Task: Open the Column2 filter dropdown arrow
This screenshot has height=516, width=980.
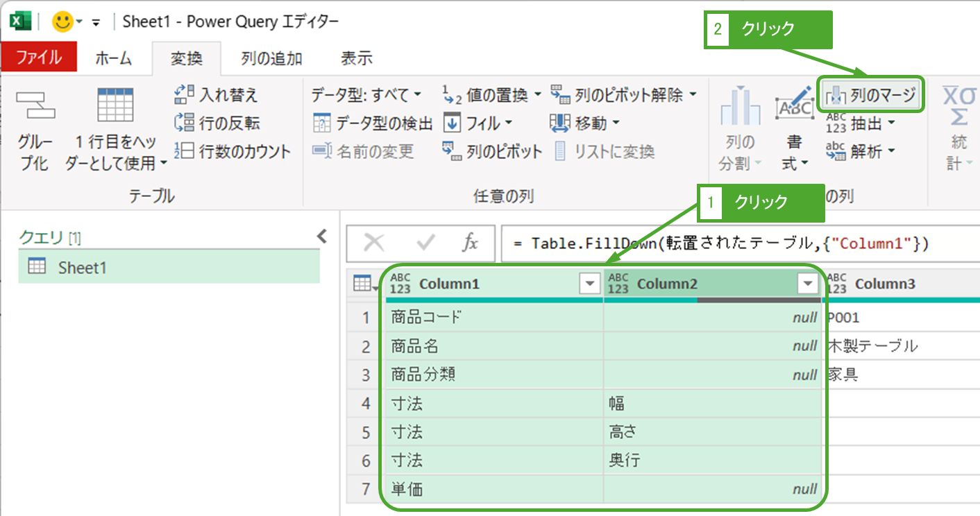Action: click(x=807, y=283)
